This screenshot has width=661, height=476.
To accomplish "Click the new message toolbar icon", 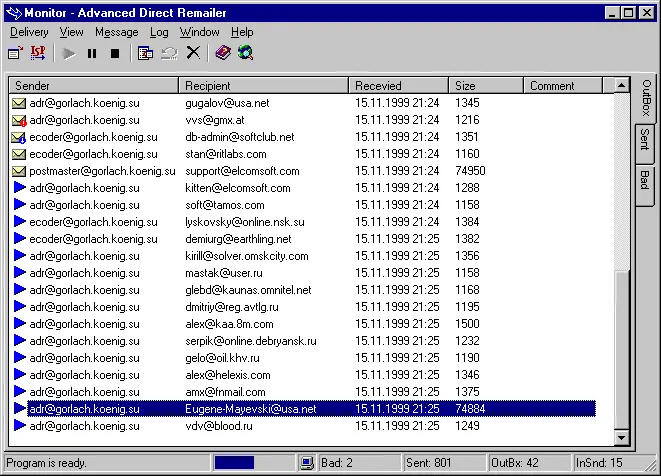I will click(16, 53).
